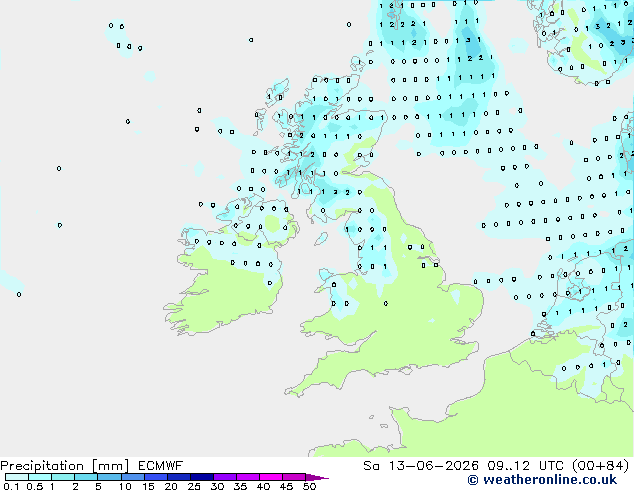Image resolution: width=634 pixels, height=490 pixels.
Task: Click the "(00+84)" forecast offset text
Action: (601, 466)
